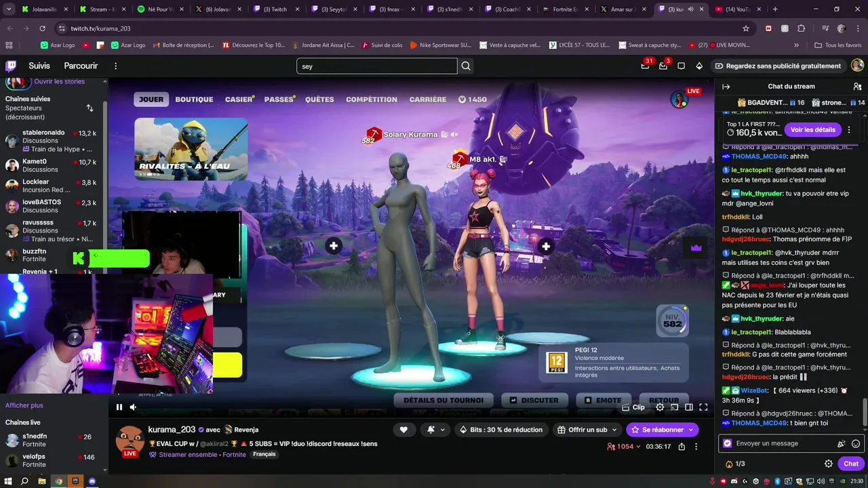Image resolution: width=868 pixels, height=488 pixels.
Task: Open Tous les favoris bookmarks folder
Action: pos(838,45)
